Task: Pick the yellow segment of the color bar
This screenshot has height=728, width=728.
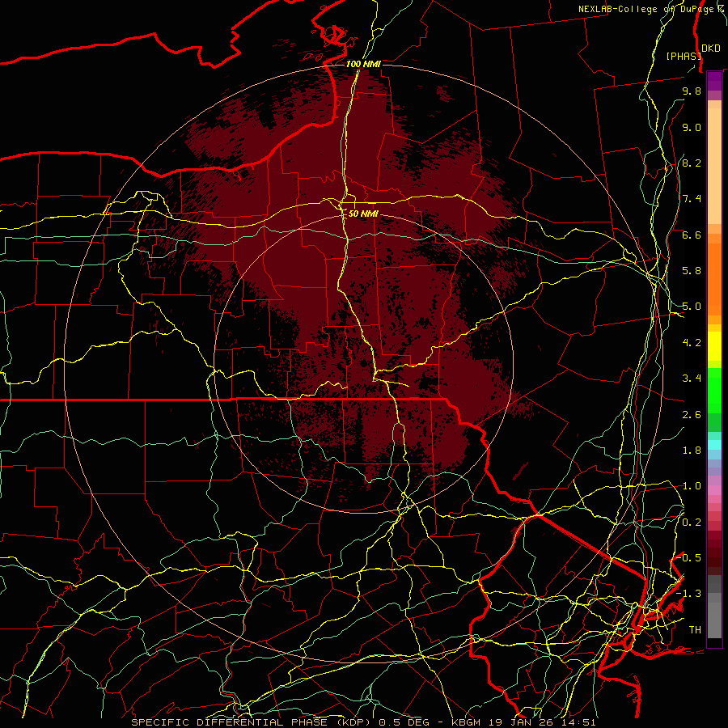Action: point(714,346)
